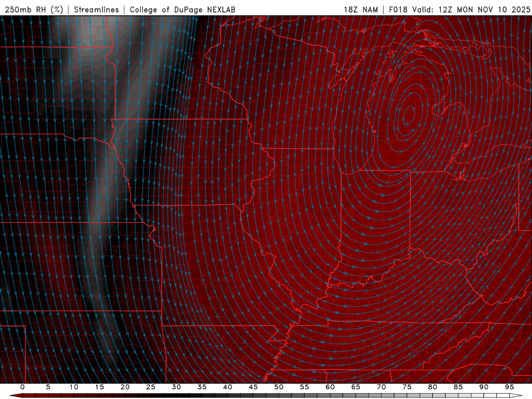Click the "40" label on color scale

tap(227, 387)
